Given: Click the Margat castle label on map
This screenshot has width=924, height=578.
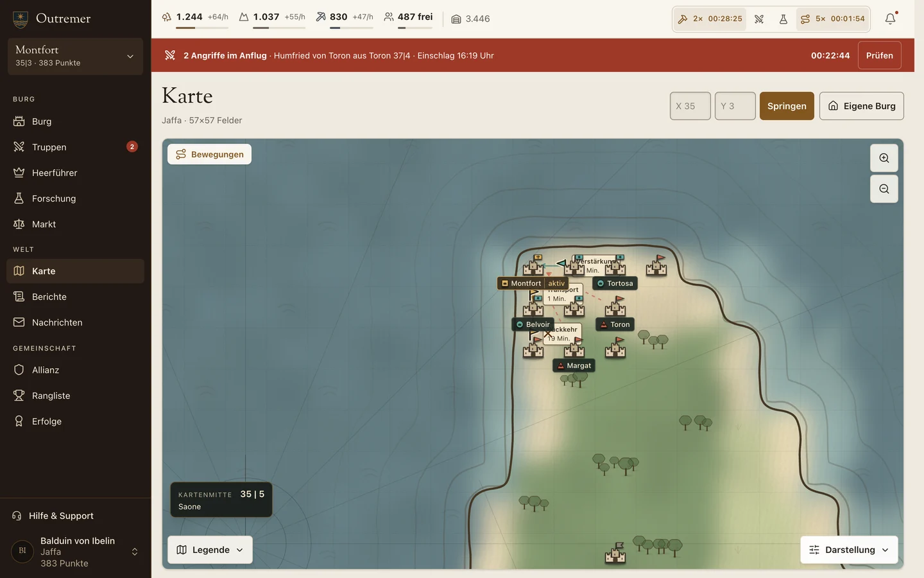Looking at the screenshot, I should pos(574,365).
